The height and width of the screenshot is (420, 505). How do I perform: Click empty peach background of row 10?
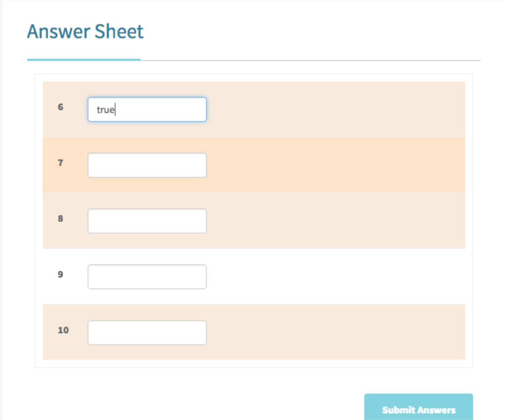click(335, 332)
